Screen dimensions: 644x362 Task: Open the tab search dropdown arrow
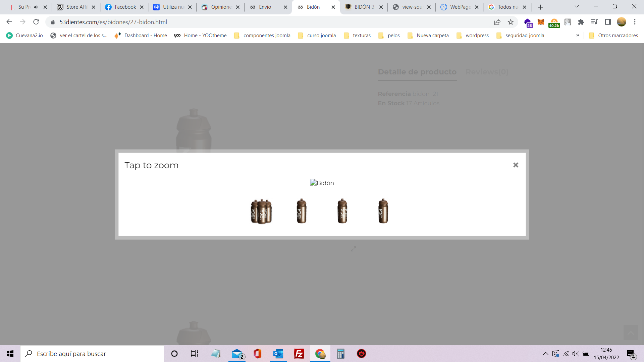577,6
